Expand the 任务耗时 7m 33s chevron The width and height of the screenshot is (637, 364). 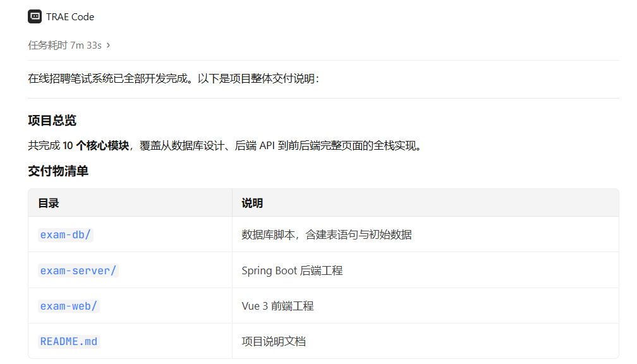pyautogui.click(x=108, y=45)
